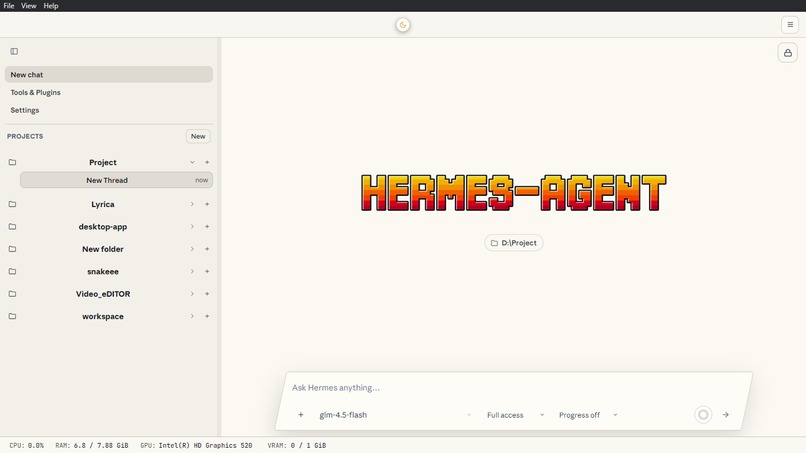Click the lock icon button
806x453 pixels.
[787, 52]
